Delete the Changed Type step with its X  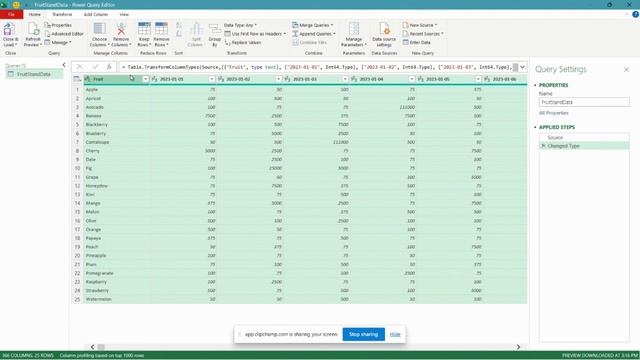[543, 146]
